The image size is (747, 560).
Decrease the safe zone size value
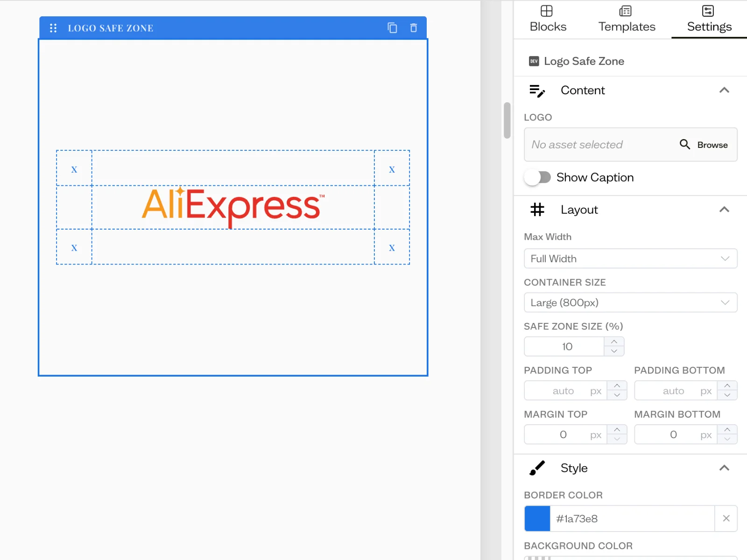pos(614,351)
